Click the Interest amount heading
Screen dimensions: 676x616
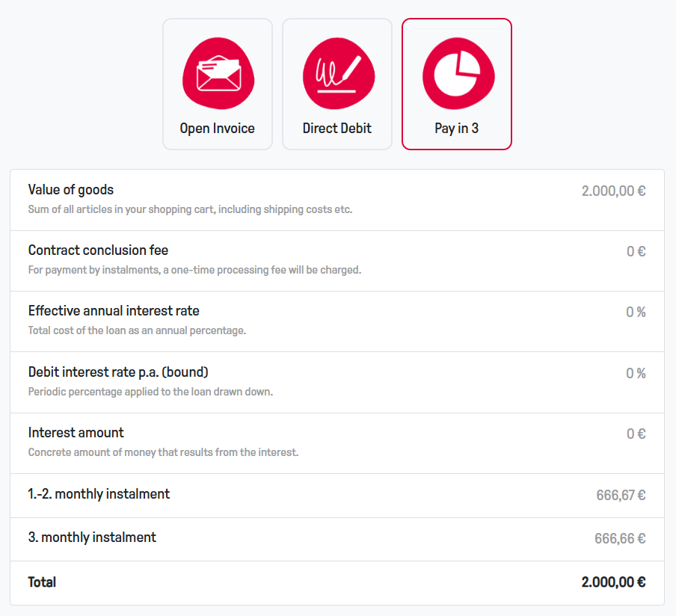pos(76,433)
